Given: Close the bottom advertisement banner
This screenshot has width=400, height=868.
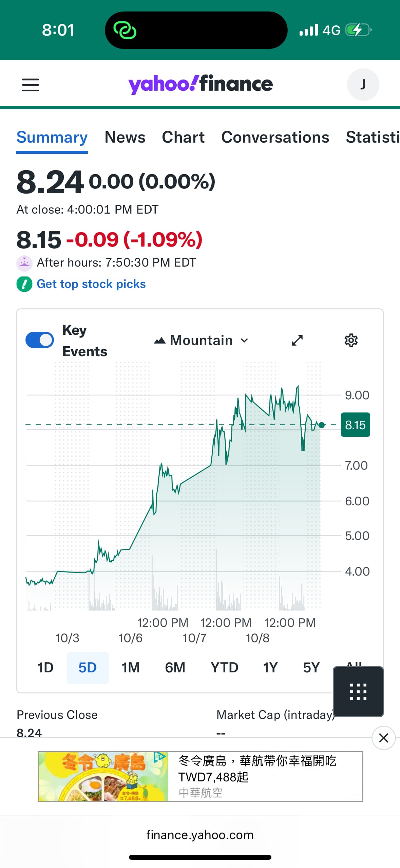Looking at the screenshot, I should tap(383, 738).
